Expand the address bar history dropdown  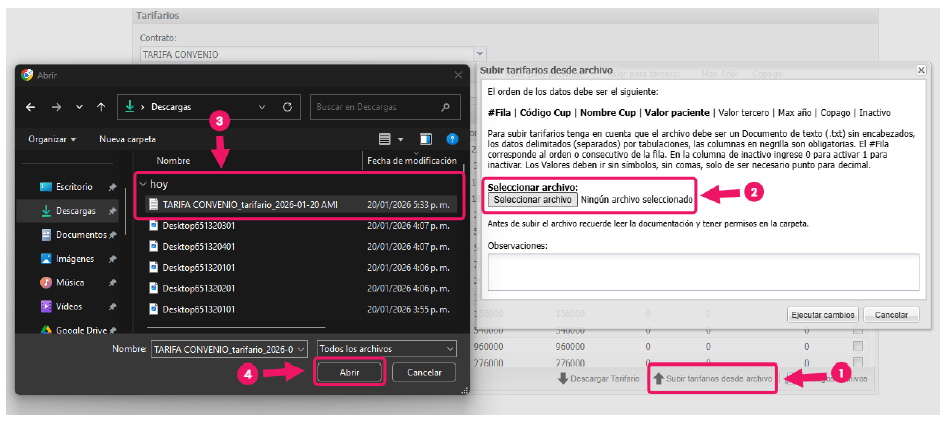coord(262,107)
